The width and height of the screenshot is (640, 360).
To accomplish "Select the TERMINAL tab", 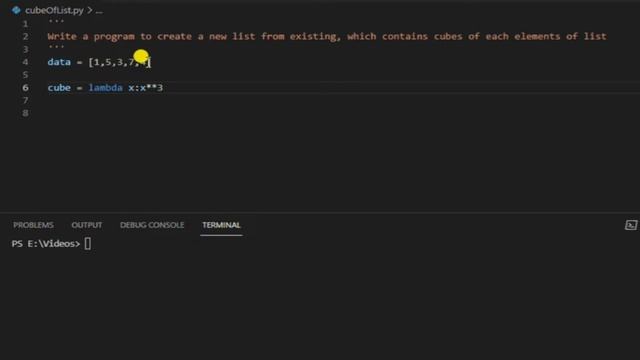I will click(x=221, y=225).
